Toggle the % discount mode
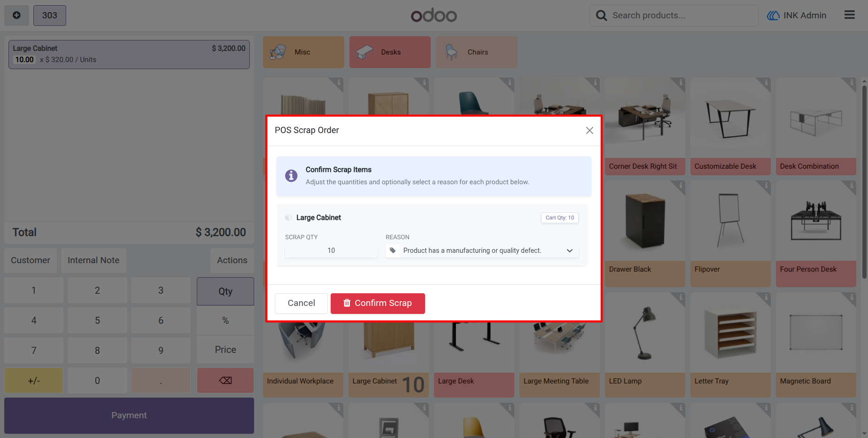The width and height of the screenshot is (868, 438). click(x=225, y=321)
